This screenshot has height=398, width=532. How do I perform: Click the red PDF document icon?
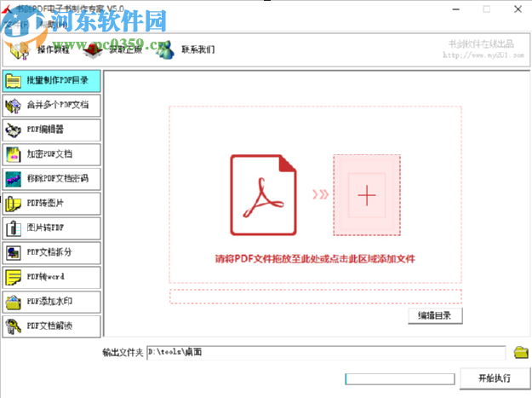tap(263, 195)
